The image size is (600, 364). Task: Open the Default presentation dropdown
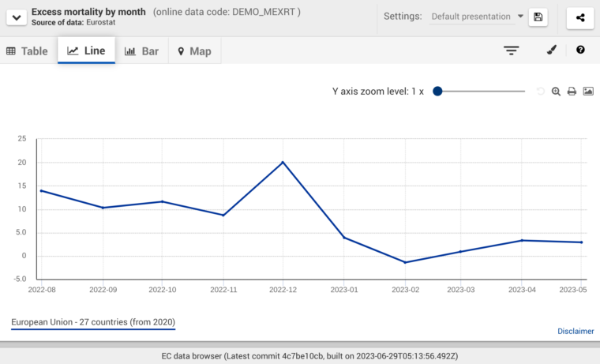[x=478, y=17]
